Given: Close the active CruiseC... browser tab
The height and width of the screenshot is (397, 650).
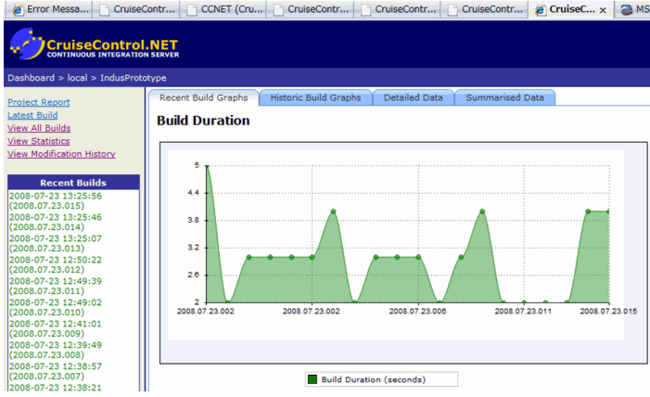Looking at the screenshot, I should click(x=603, y=10).
